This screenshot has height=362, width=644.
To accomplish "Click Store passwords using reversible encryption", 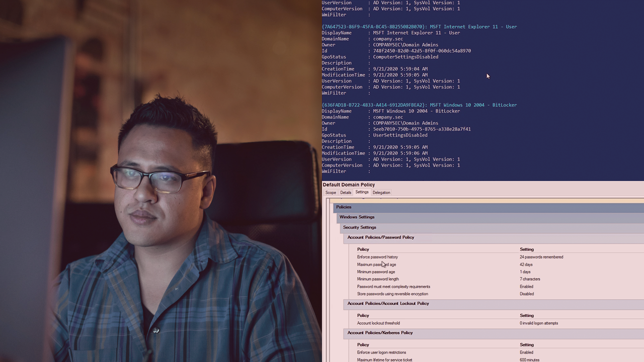I will pyautogui.click(x=392, y=294).
